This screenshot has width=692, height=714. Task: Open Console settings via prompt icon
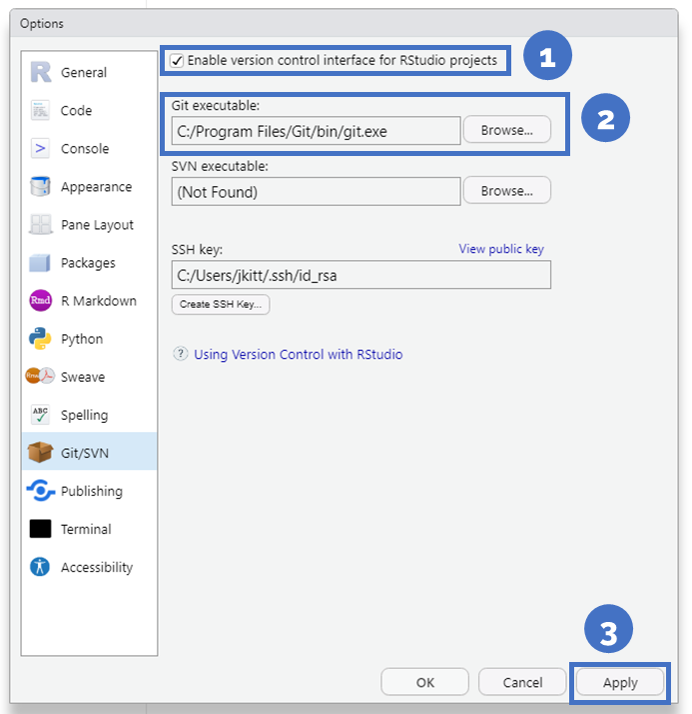(x=40, y=148)
